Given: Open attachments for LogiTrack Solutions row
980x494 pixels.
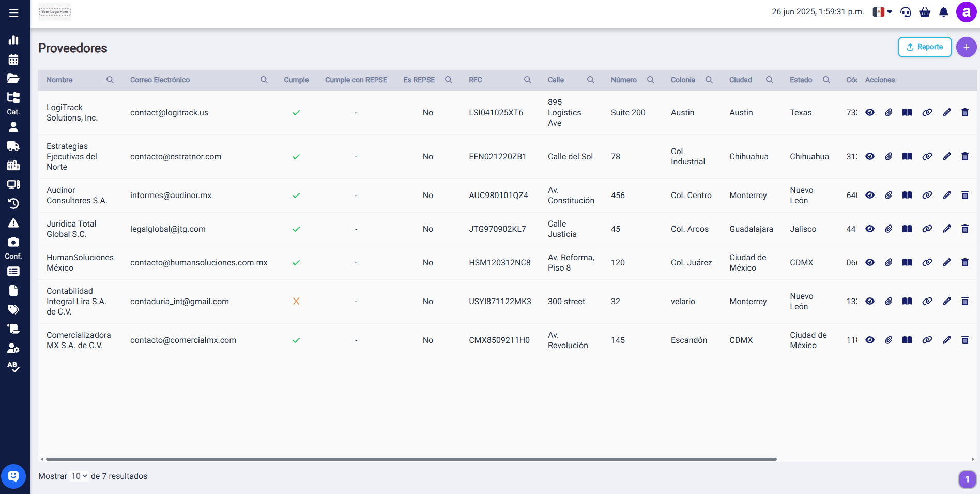Looking at the screenshot, I should click(x=889, y=112).
